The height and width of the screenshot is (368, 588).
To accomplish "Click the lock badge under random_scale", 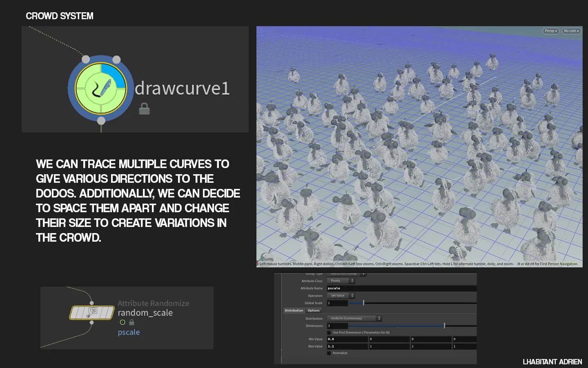I will coord(131,322).
